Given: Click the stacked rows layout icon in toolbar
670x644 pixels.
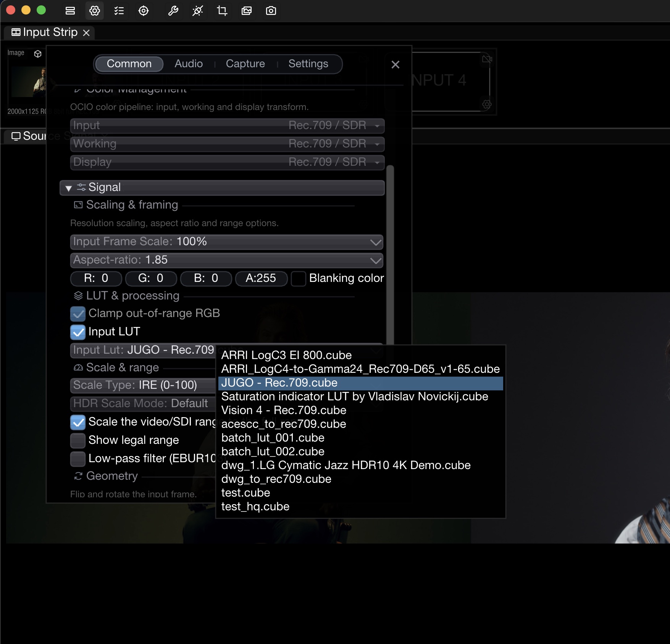Looking at the screenshot, I should click(x=70, y=11).
